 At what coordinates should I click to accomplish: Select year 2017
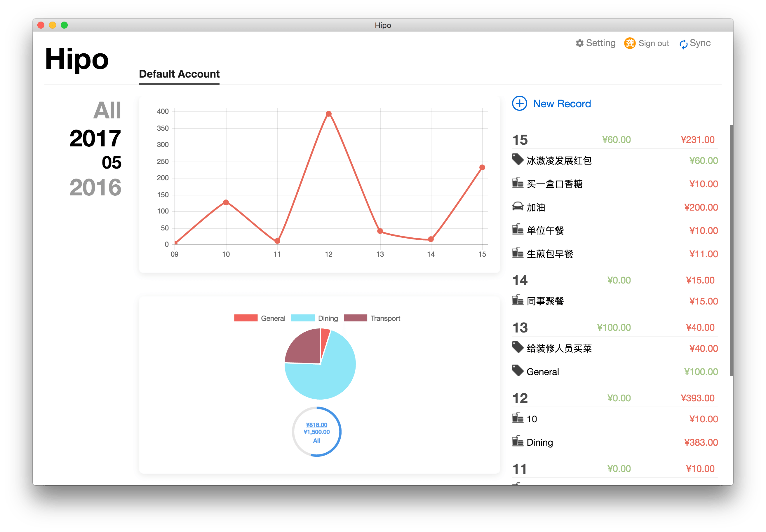pyautogui.click(x=95, y=138)
